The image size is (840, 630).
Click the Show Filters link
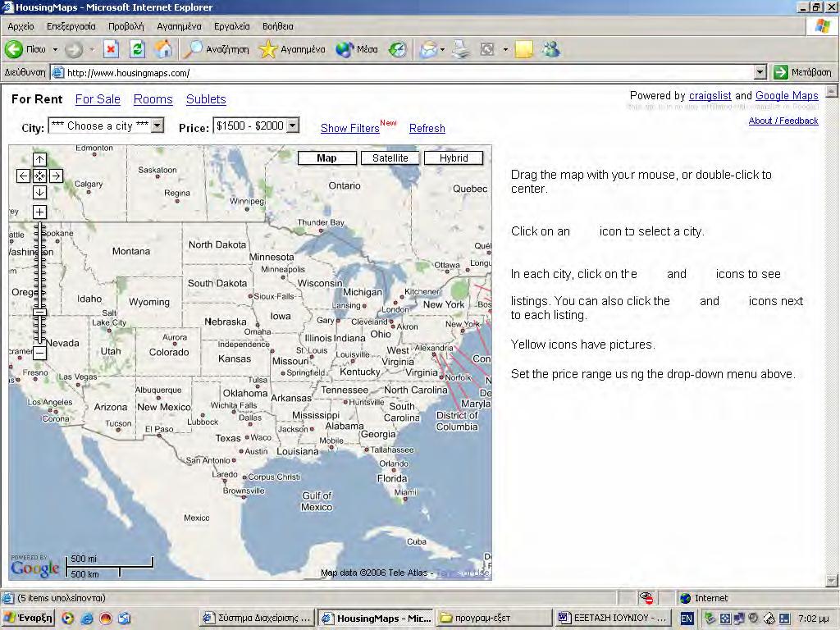[349, 129]
